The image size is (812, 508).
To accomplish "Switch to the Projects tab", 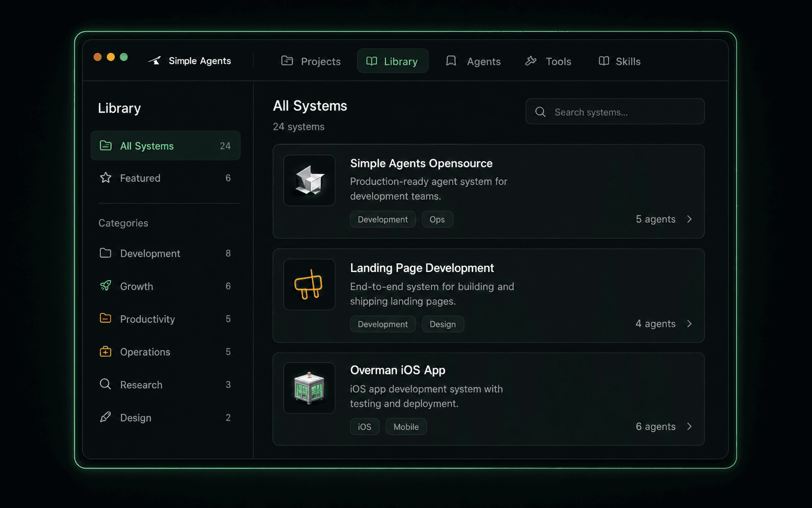I will (x=311, y=61).
